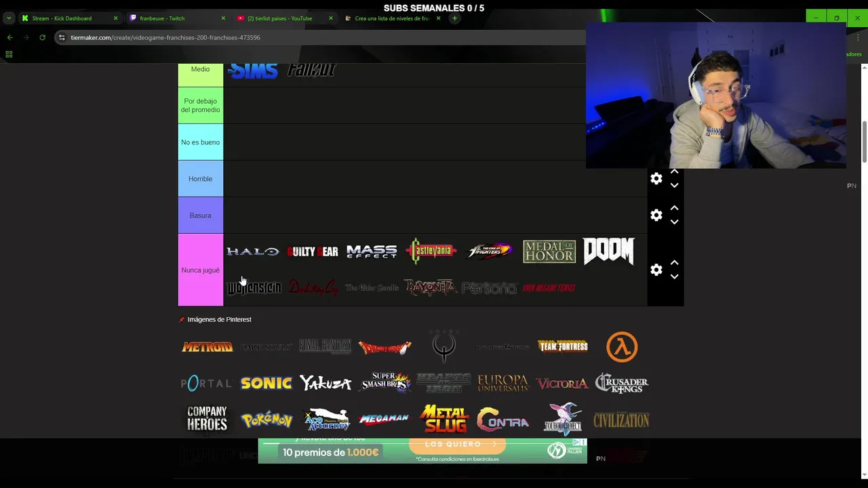The width and height of the screenshot is (868, 488).
Task: Select The Elder Scrolls logo
Action: [372, 288]
